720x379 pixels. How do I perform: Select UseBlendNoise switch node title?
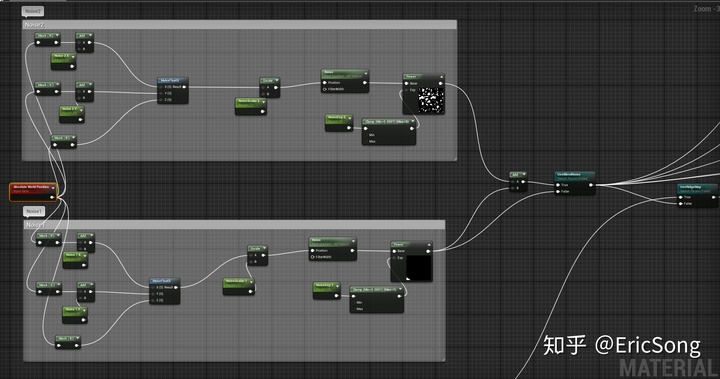tap(569, 175)
